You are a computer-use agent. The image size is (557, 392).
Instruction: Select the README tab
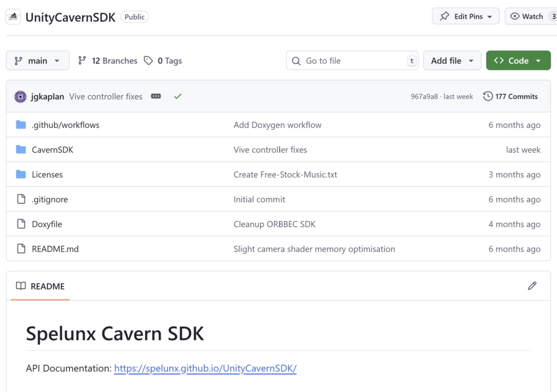[x=41, y=286]
